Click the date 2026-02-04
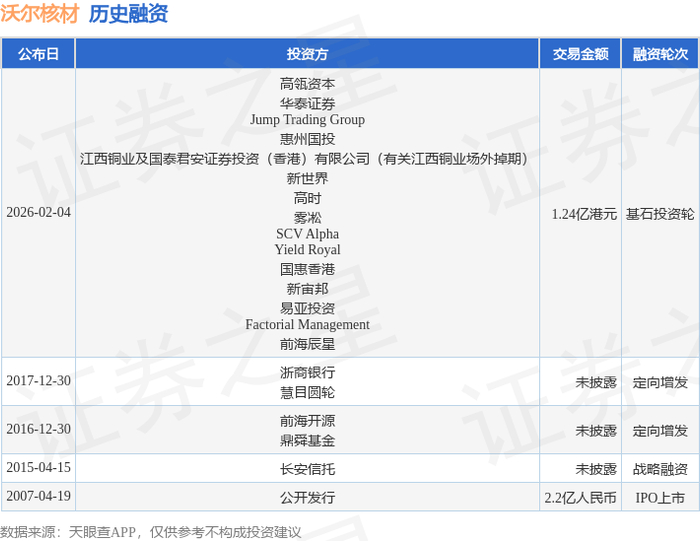700x541 pixels. coord(38,212)
